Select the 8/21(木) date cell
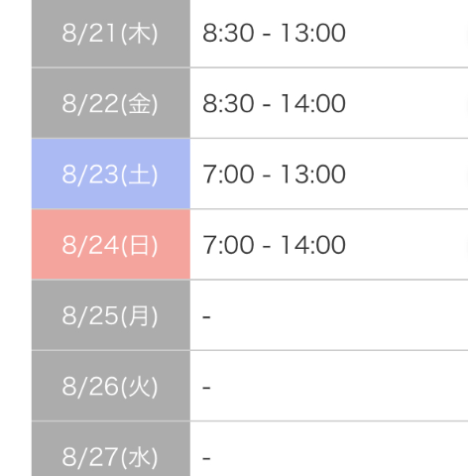This screenshot has width=468, height=476. pyautogui.click(x=111, y=33)
